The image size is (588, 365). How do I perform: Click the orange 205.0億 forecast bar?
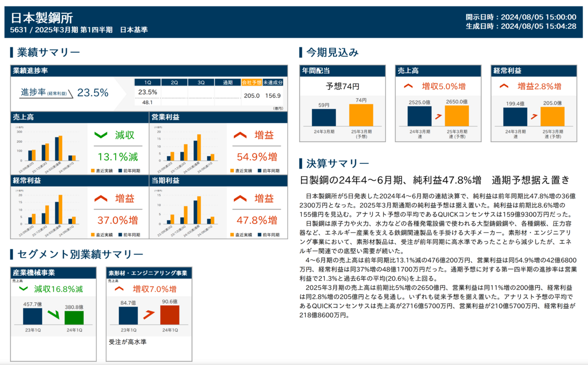[552, 116]
